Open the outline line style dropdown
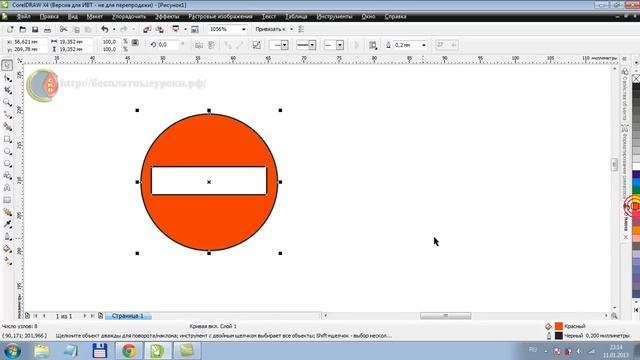 312,45
